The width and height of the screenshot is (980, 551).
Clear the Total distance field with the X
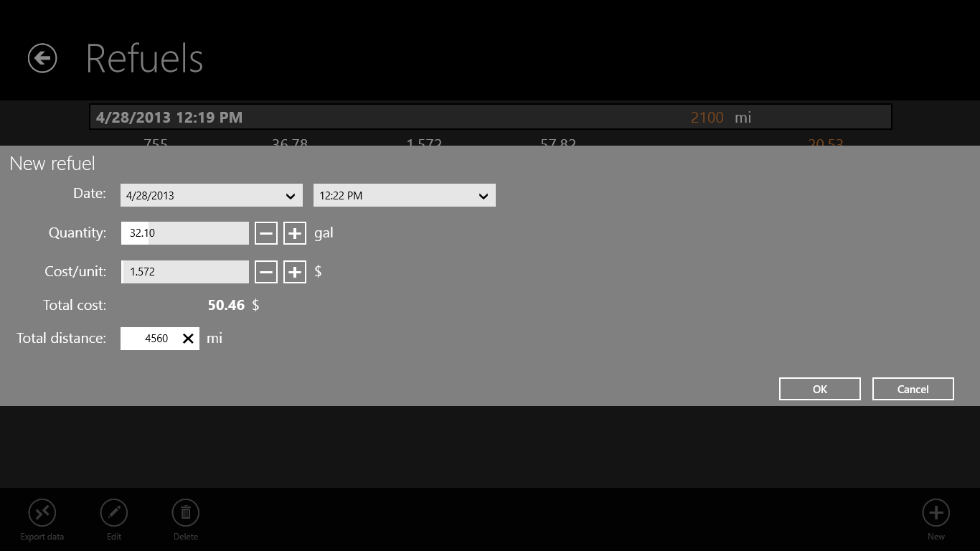[x=188, y=339]
